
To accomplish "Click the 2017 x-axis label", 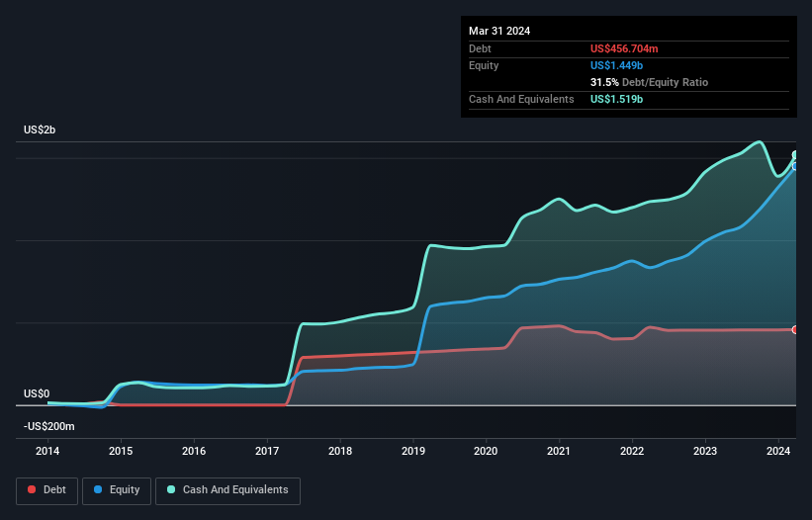I will (267, 451).
